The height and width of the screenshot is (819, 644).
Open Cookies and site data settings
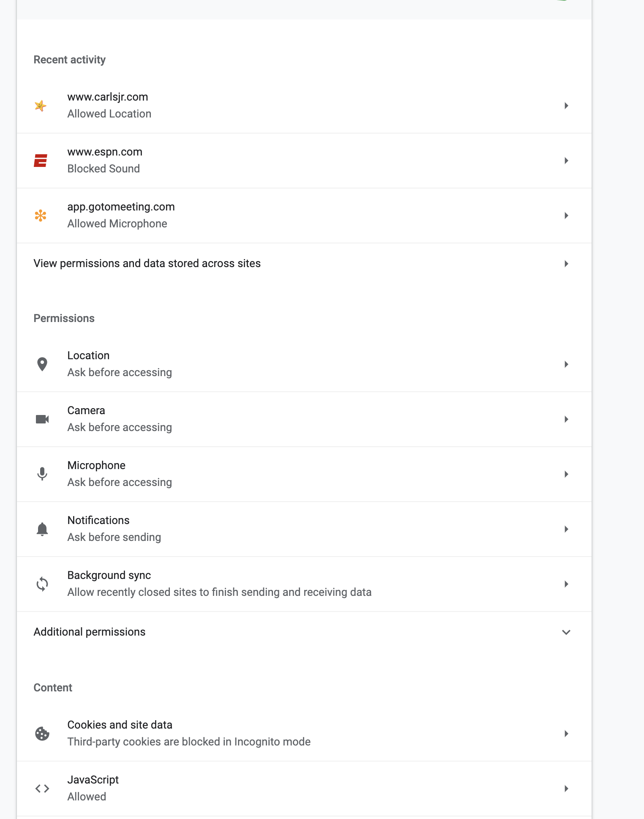[304, 734]
